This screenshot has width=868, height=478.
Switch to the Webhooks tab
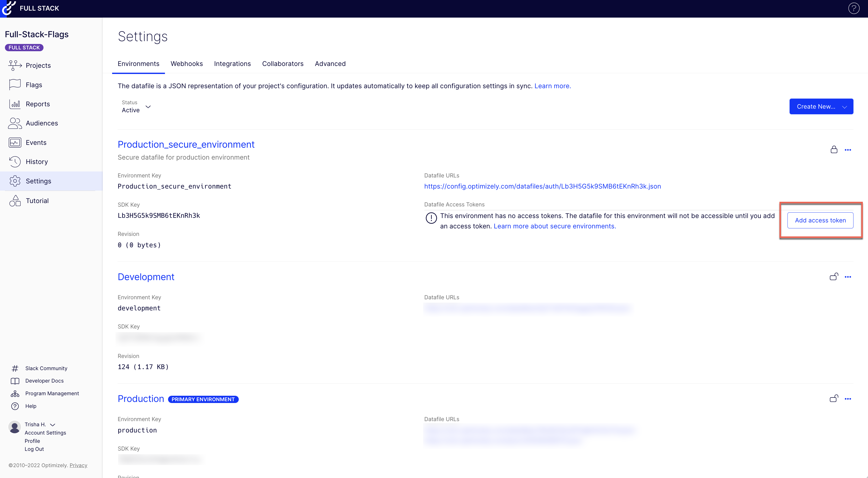[186, 64]
